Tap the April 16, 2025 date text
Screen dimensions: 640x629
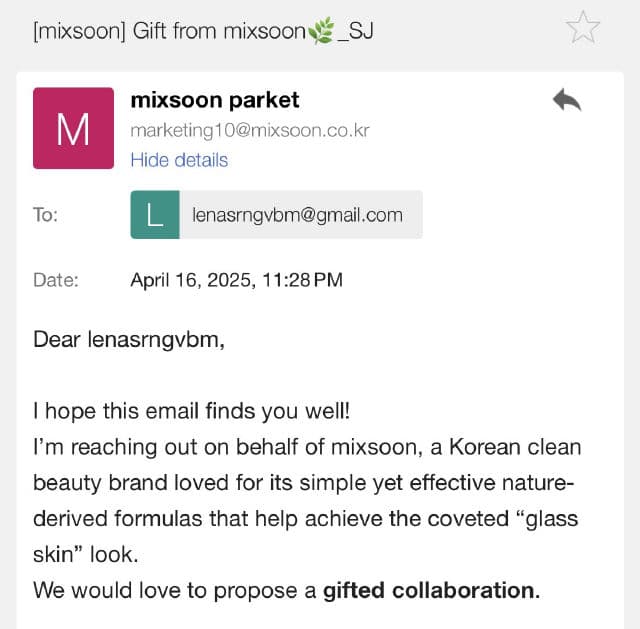pyautogui.click(x=236, y=280)
